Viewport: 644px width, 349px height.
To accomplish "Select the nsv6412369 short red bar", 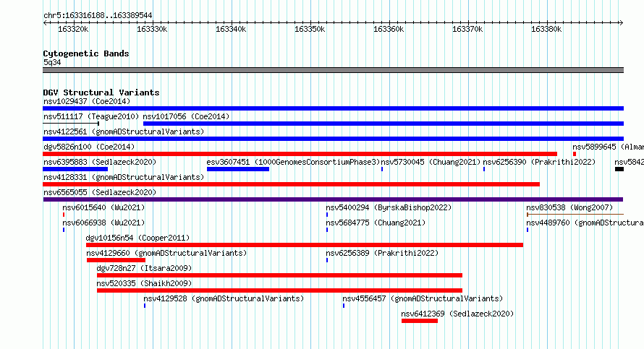I will (420, 321).
